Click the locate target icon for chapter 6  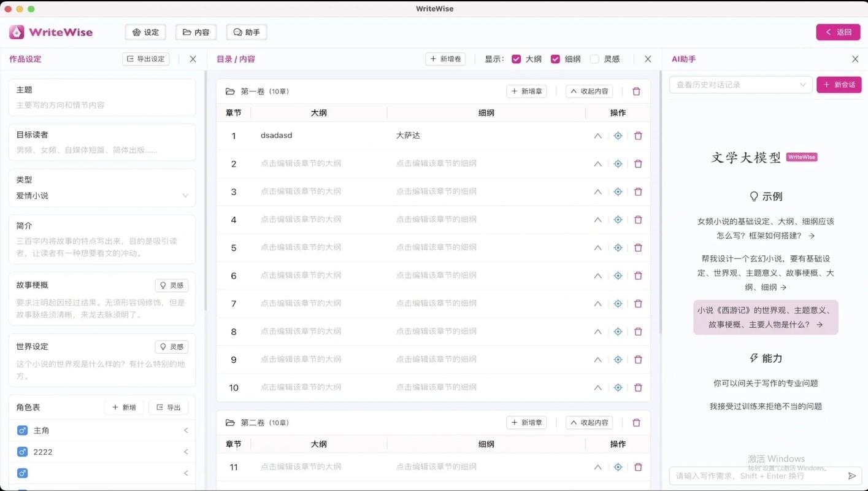tap(618, 276)
